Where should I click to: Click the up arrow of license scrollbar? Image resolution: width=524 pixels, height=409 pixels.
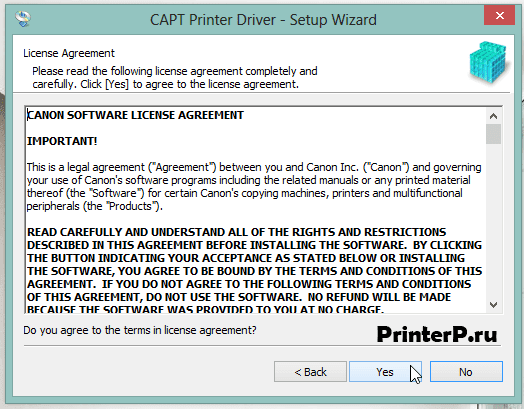click(493, 116)
